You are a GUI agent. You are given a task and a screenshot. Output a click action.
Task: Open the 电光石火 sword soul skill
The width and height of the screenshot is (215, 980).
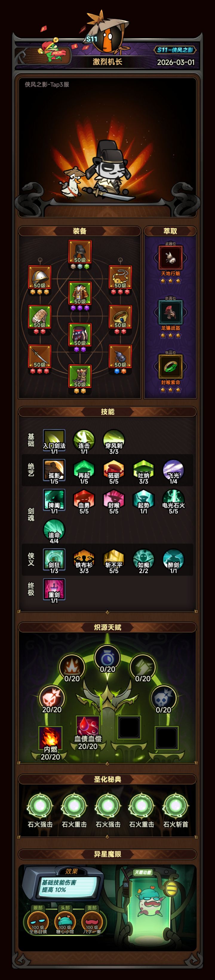coord(173,501)
